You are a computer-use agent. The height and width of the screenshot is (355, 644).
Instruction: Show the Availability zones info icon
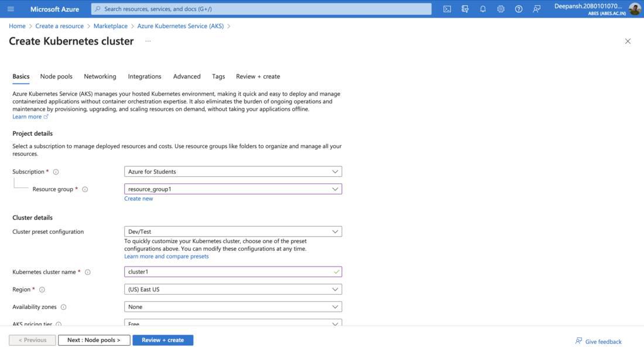pyautogui.click(x=63, y=307)
